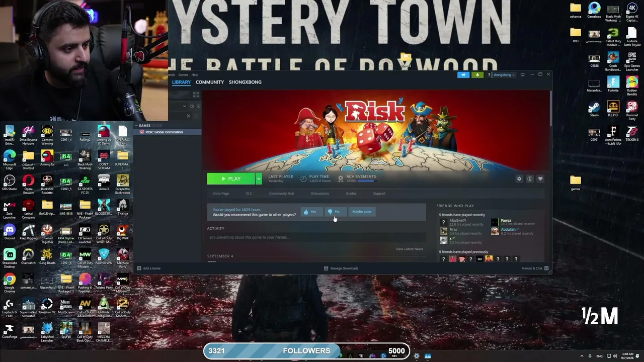Select the Arma 3 desktop icon
The height and width of the screenshot is (362, 644).
pyautogui.click(x=104, y=183)
